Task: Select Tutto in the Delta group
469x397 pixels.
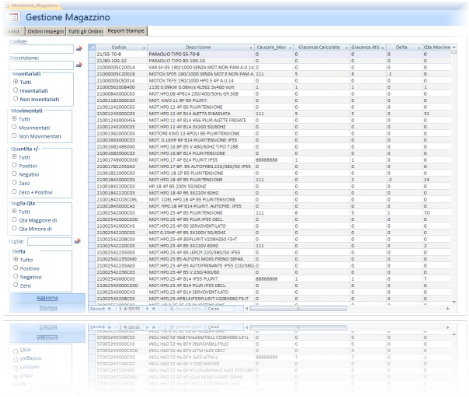Action: [x=15, y=259]
